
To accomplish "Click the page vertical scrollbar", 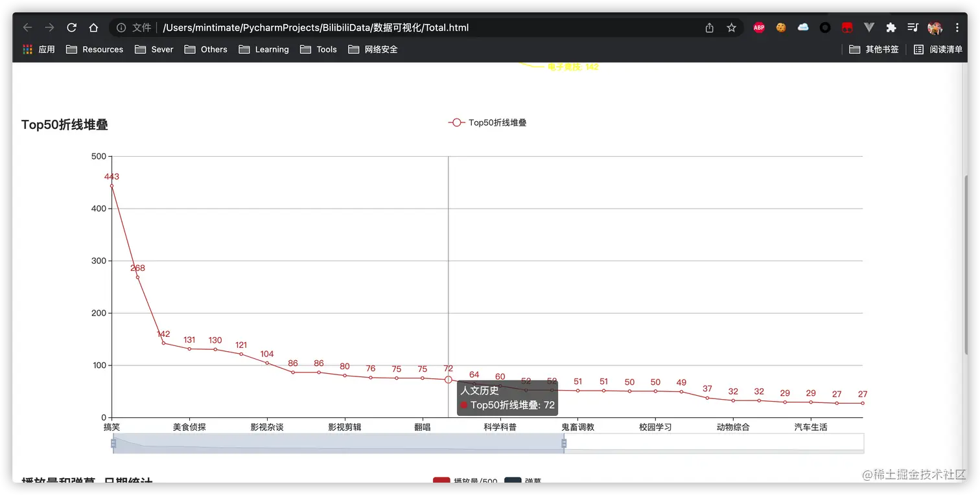I will point(966,264).
